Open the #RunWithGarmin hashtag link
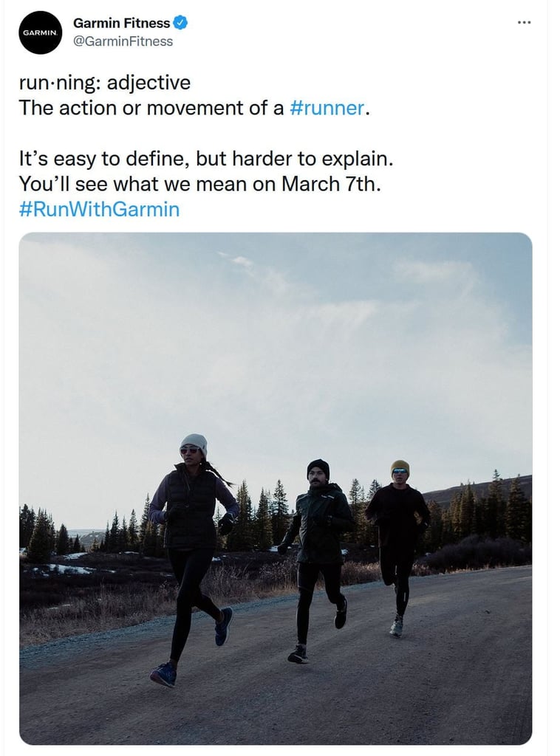This screenshot has height=756, width=560. [98, 210]
